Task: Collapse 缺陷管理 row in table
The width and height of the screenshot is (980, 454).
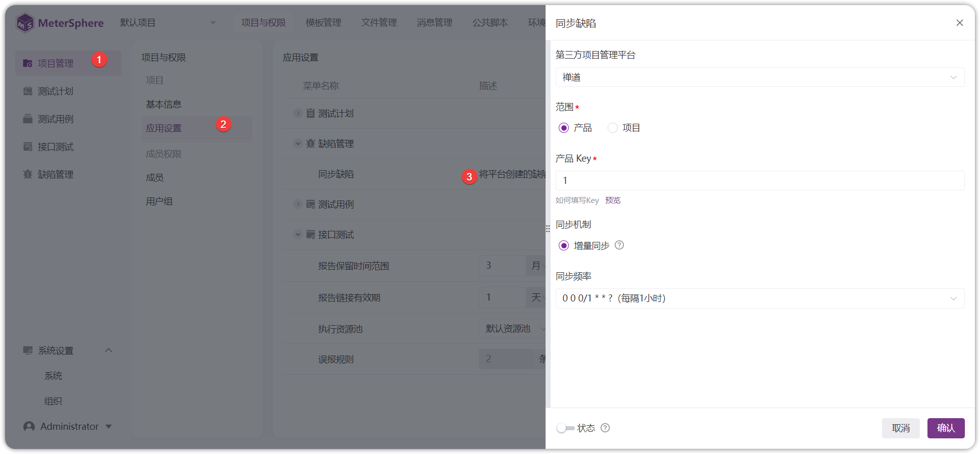Action: coord(298,143)
